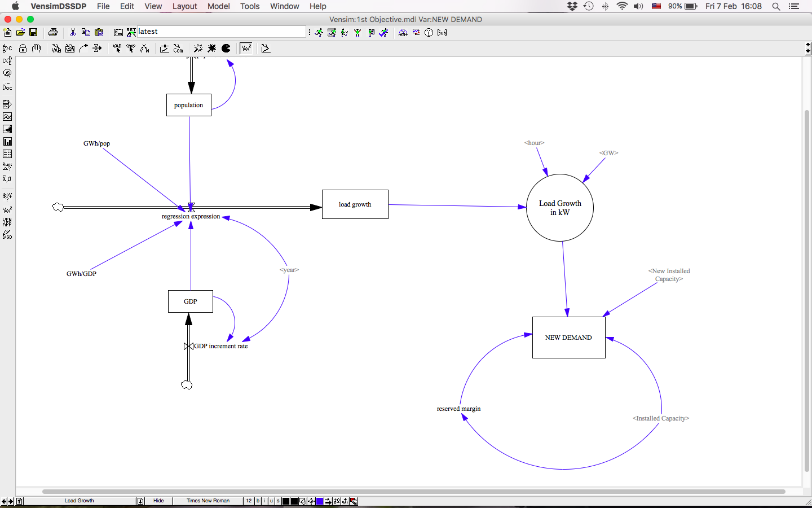812x508 pixels.
Task: Open the Model menu
Action: click(x=219, y=6)
